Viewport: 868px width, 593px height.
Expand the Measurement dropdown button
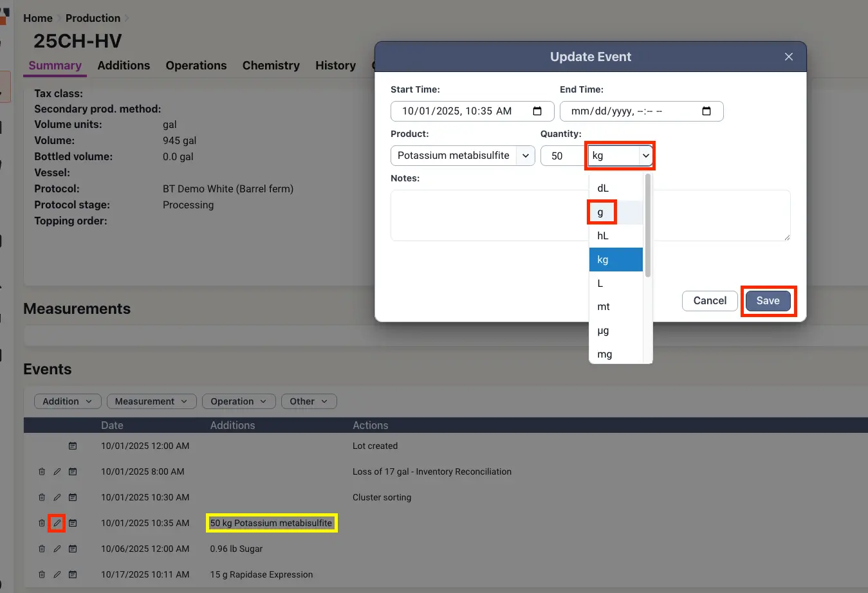click(x=151, y=401)
